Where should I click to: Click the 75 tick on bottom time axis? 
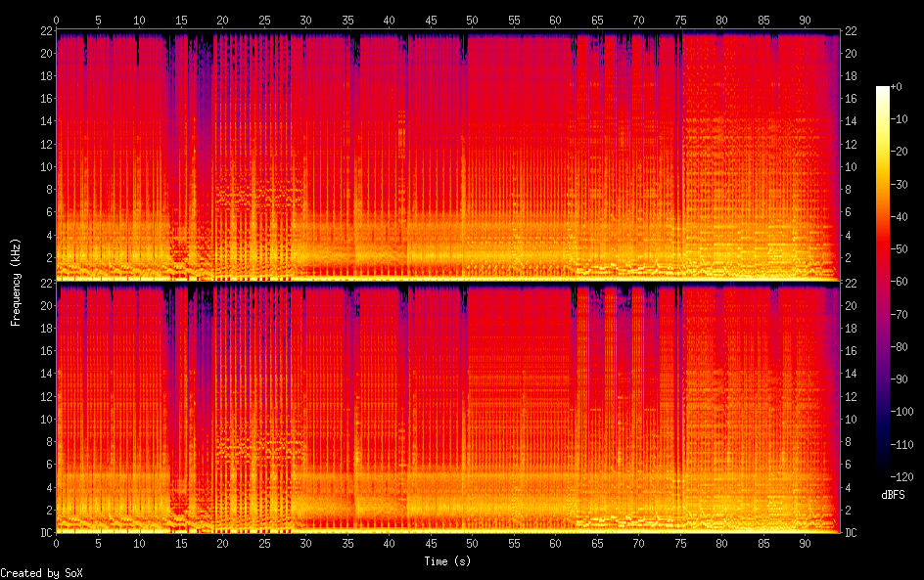679,543
